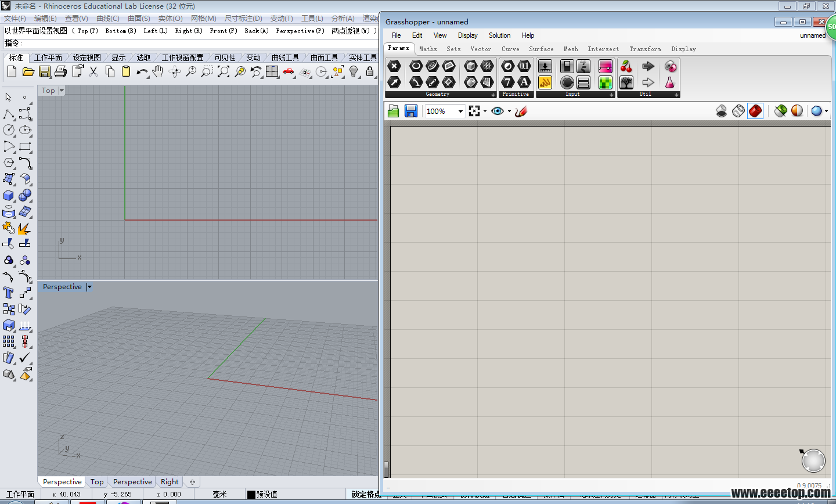
Task: Click the New file icon in Rhino toolbar
Action: point(12,72)
